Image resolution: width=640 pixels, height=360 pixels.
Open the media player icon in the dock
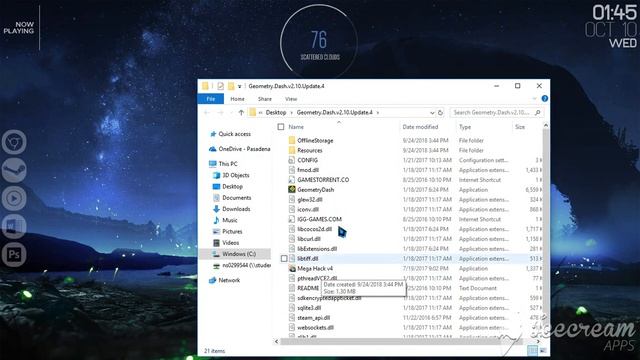pos(14,198)
